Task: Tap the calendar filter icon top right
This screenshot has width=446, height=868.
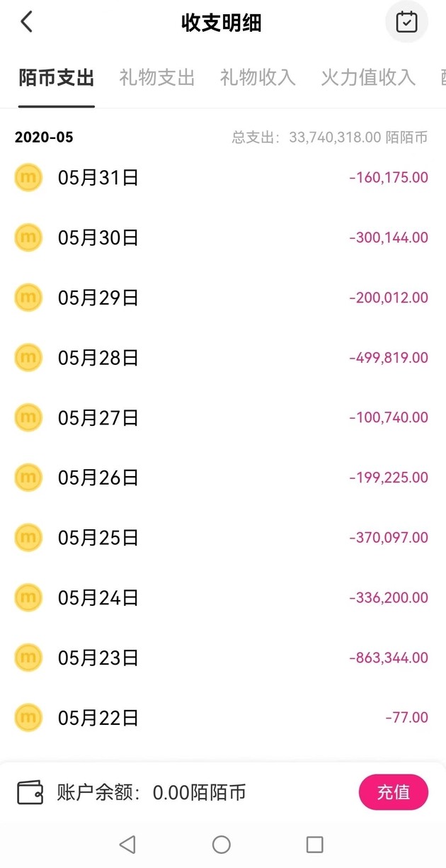Action: tap(406, 22)
